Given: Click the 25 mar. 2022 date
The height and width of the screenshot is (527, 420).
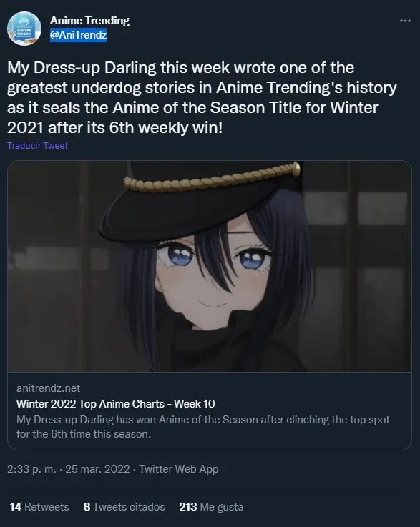Looking at the screenshot, I should (97, 469).
